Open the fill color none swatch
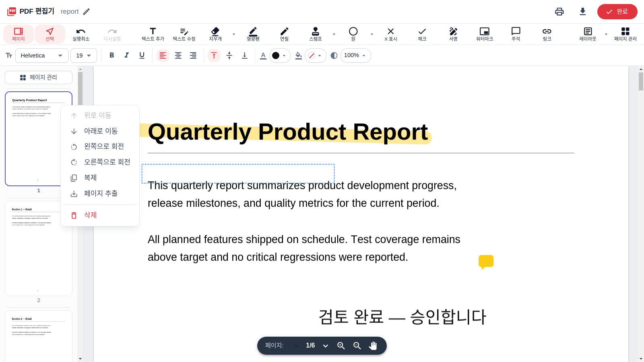The height and width of the screenshot is (362, 644). 315,56
